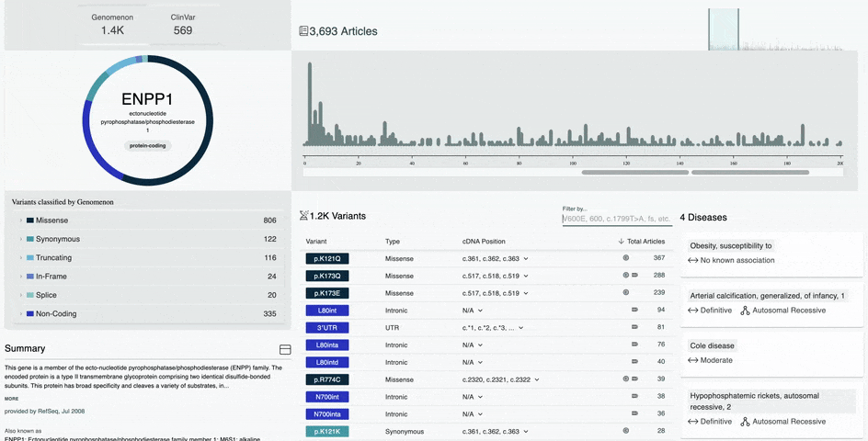Click the left scrollbar segment under the histogram
The height and width of the screenshot is (441, 868).
635,173
